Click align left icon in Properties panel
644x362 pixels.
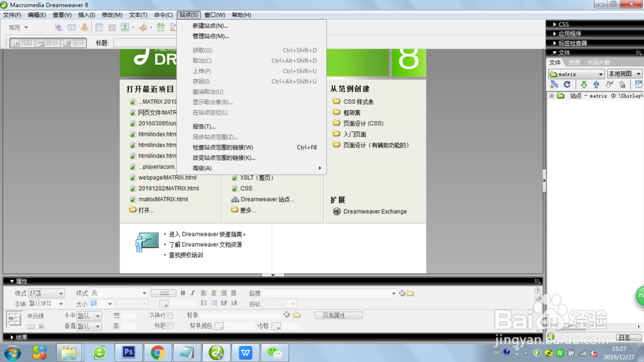pos(204,293)
